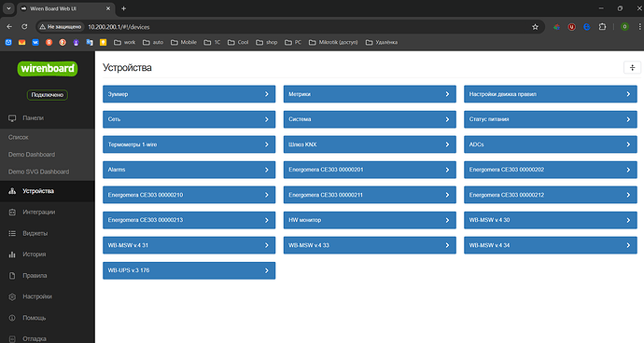Screen dimensions: 644x343
Task: Select the Wiren Board Web UI tab
Action: pyautogui.click(x=65, y=8)
